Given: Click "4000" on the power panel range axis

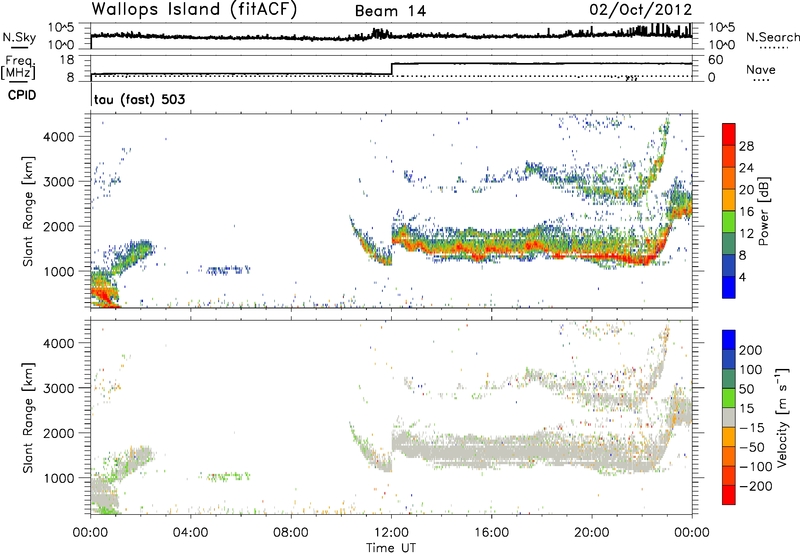Looking at the screenshot, I should 58,137.
